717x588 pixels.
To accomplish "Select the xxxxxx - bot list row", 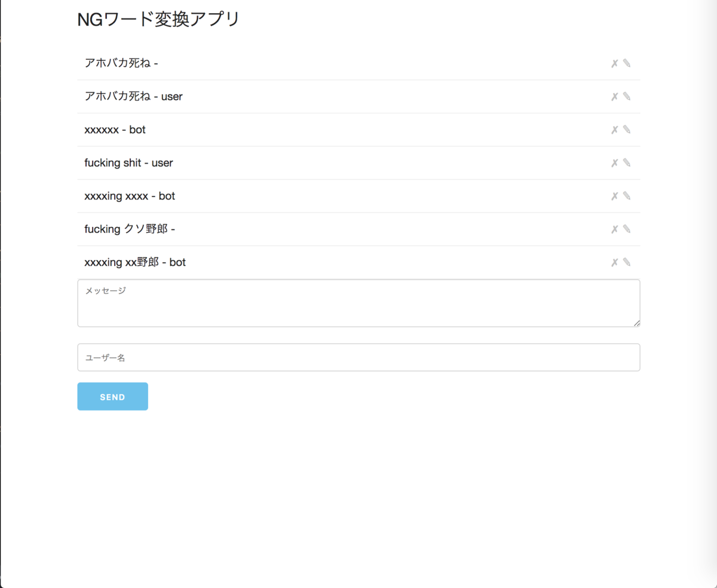I will pyautogui.click(x=299, y=129).
